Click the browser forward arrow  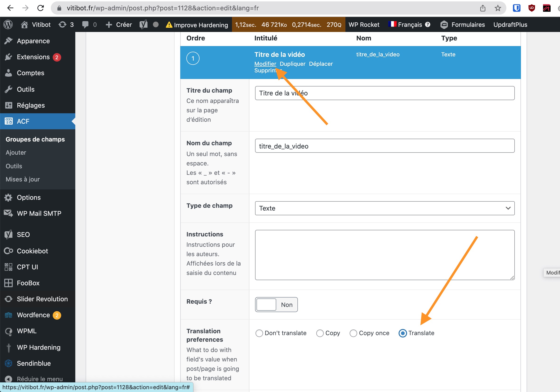pyautogui.click(x=25, y=8)
